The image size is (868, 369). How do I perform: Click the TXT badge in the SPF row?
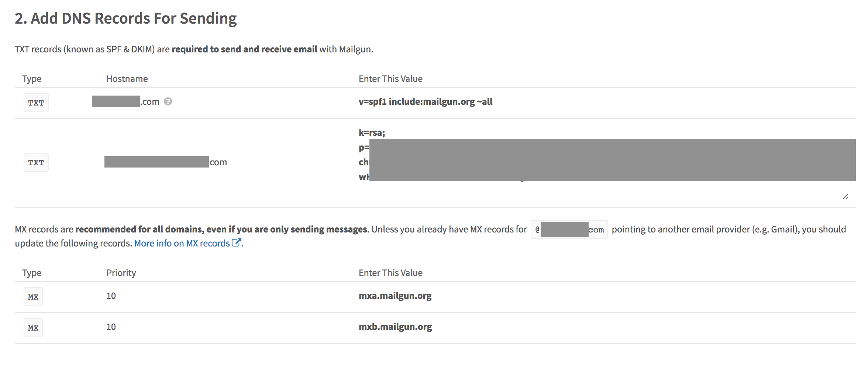[x=36, y=103]
